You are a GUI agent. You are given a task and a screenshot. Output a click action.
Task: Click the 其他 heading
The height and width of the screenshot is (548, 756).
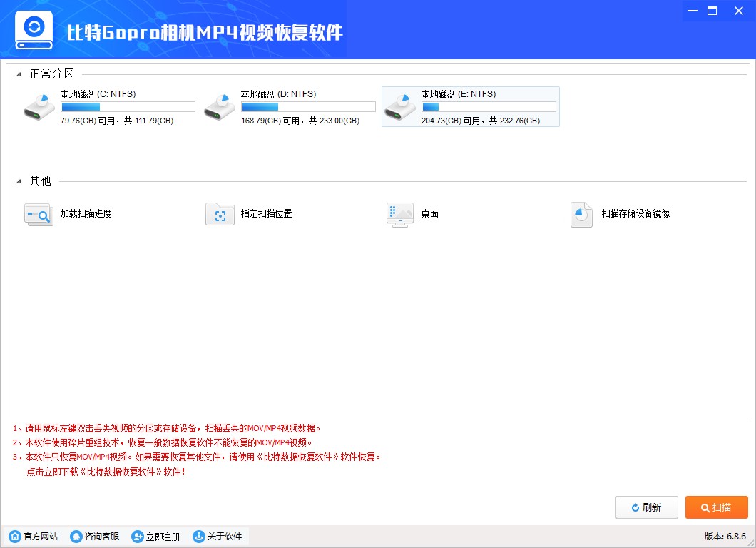pos(41,181)
